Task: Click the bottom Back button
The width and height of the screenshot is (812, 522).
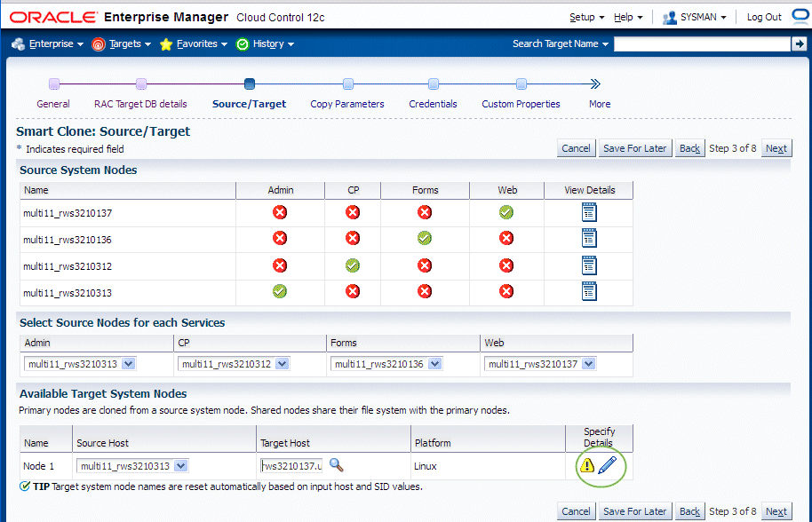Action: 689,511
